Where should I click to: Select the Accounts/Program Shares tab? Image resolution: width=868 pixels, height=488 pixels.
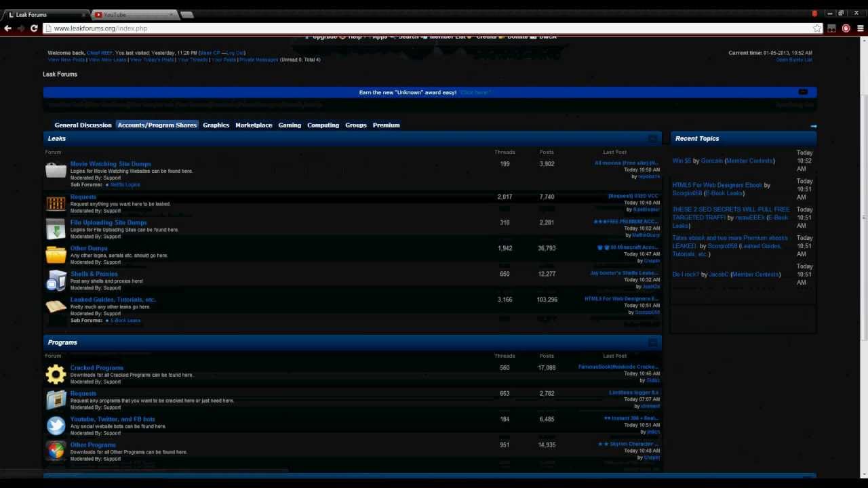pyautogui.click(x=157, y=125)
